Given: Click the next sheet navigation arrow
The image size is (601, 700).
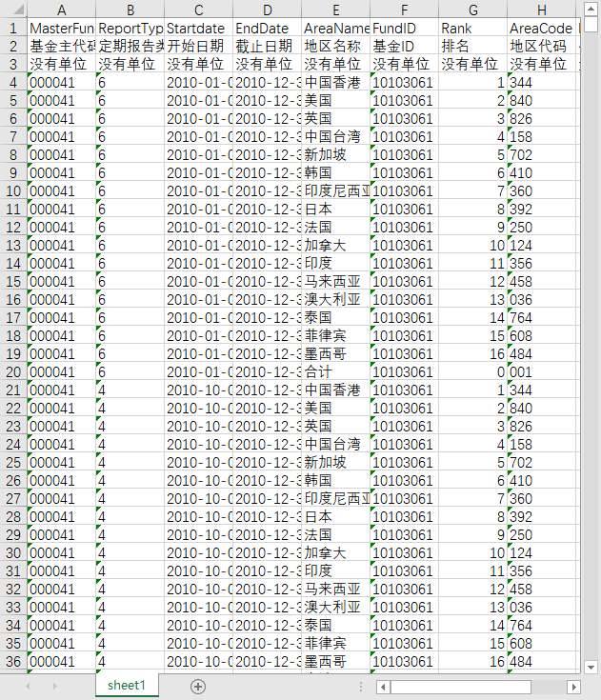Looking at the screenshot, I should 55,686.
